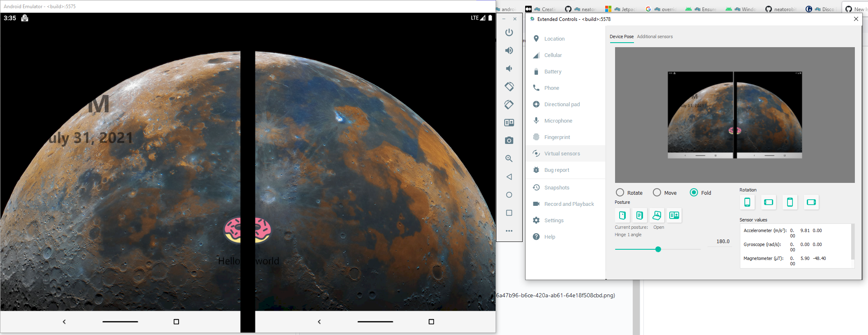Open more options via three dots icon
Viewport: 868px width, 335px height.
(x=509, y=231)
